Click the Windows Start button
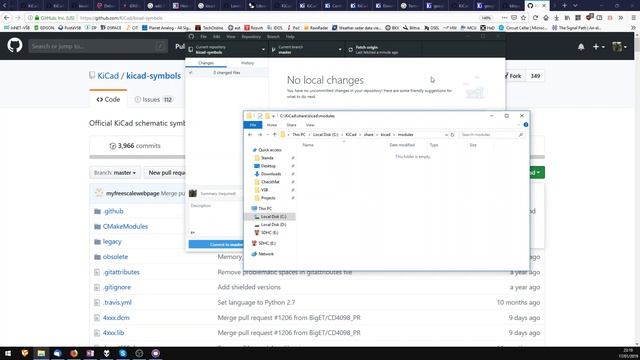This screenshot has height=360, width=640. point(8,353)
